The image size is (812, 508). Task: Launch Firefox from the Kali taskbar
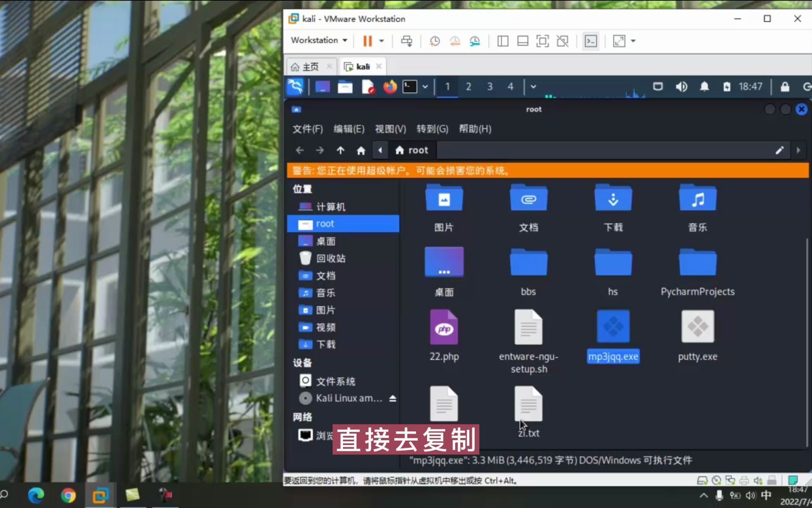390,87
